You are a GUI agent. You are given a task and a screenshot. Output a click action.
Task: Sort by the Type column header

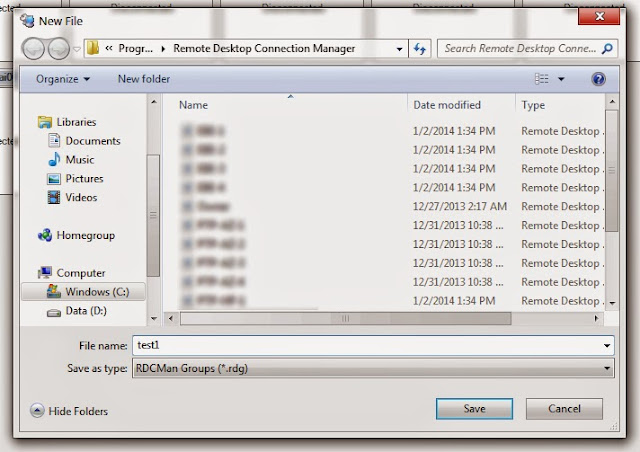pos(533,105)
